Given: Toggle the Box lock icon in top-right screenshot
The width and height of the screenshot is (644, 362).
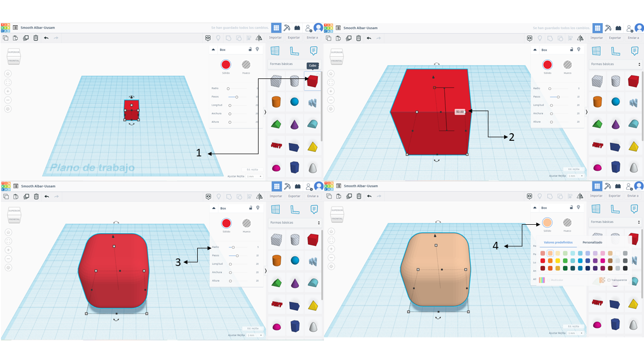Looking at the screenshot, I should [x=572, y=49].
